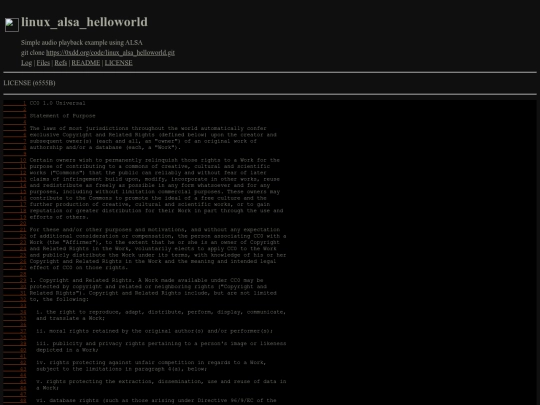Jump to line number 16 anchor
Image resolution: width=540 pixels, height=405 pixels.
click(15, 198)
